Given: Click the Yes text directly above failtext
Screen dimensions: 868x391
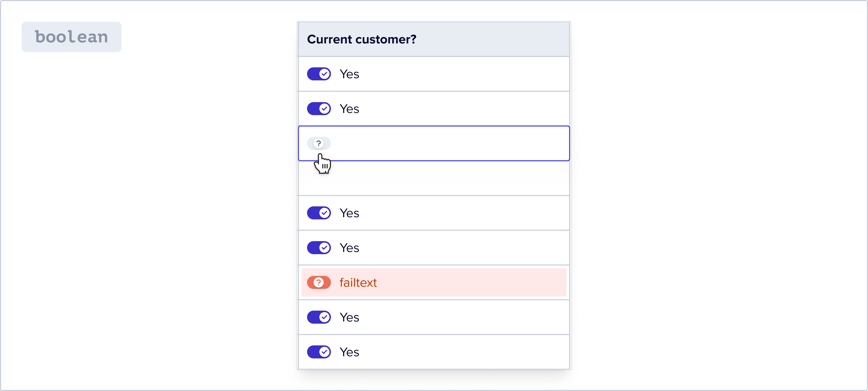Looking at the screenshot, I should point(349,248).
